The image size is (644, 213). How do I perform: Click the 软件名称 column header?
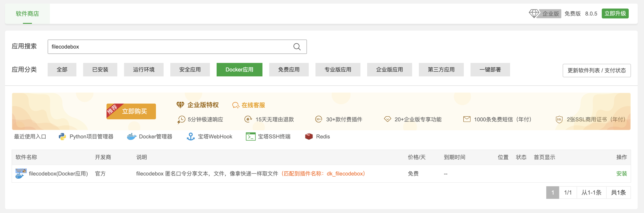pos(26,157)
